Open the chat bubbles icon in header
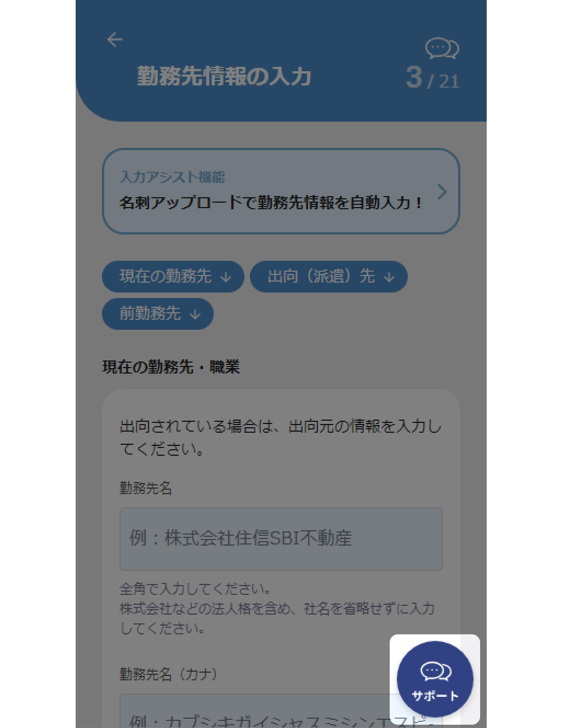Viewport: 564px width, 728px height. (442, 49)
